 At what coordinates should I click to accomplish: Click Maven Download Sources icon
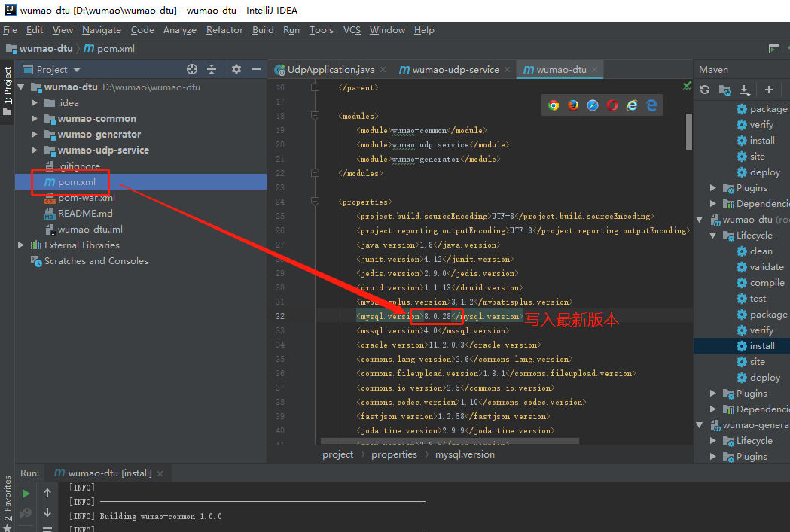(744, 90)
